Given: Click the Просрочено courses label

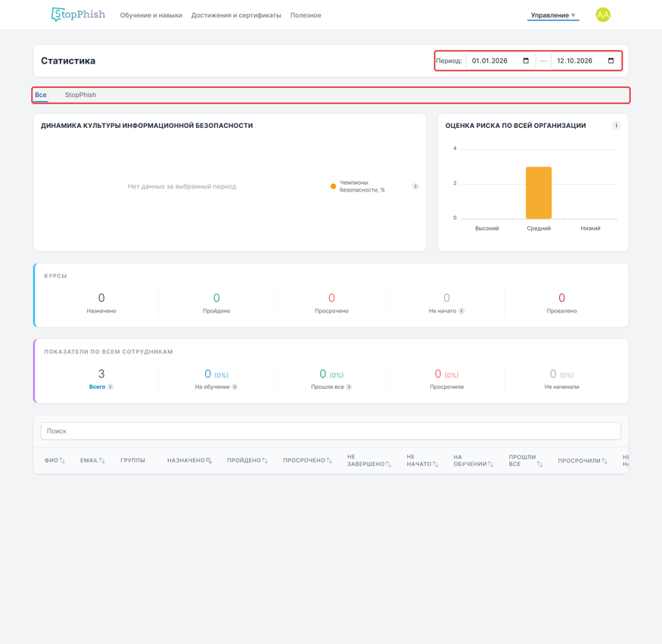Looking at the screenshot, I should pos(331,311).
